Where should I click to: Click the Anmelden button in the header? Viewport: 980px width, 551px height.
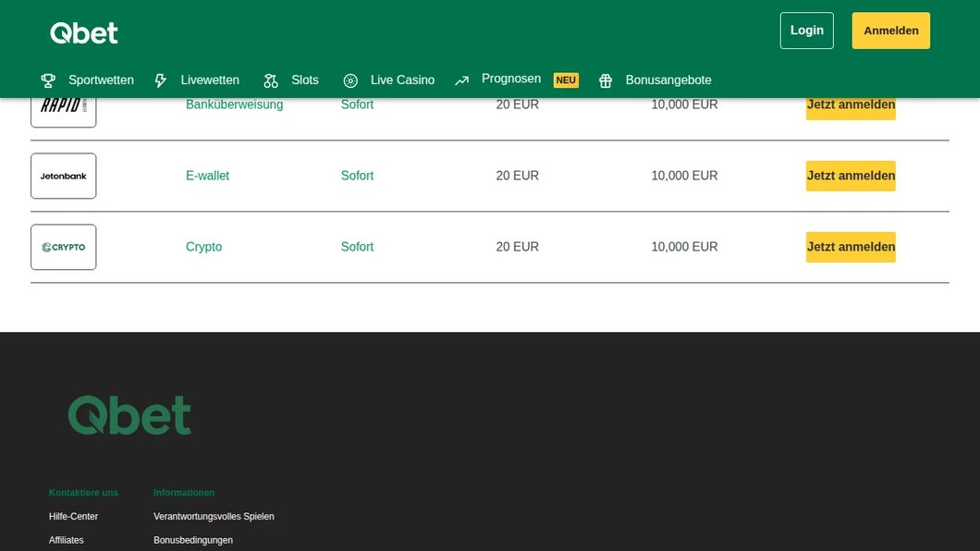coord(891,31)
